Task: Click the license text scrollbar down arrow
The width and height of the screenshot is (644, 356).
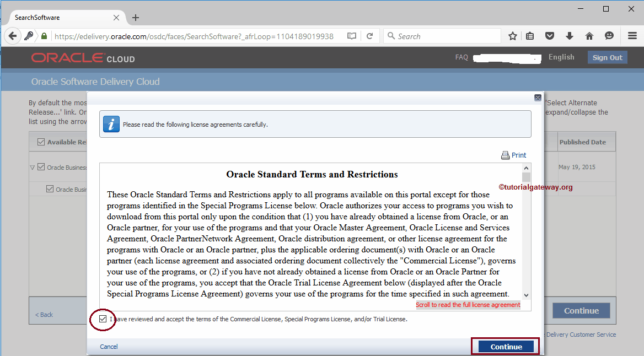Action: (526, 295)
